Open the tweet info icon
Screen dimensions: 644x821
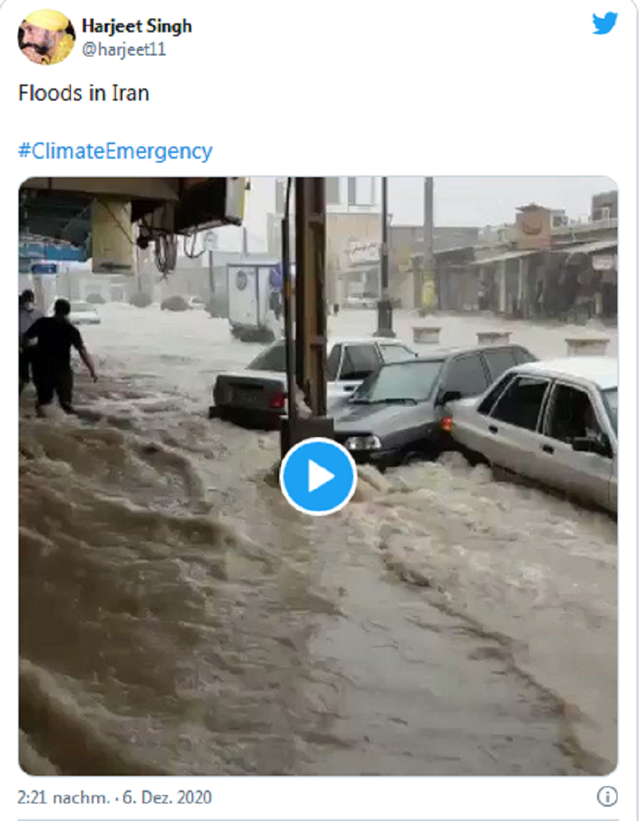[x=607, y=797]
